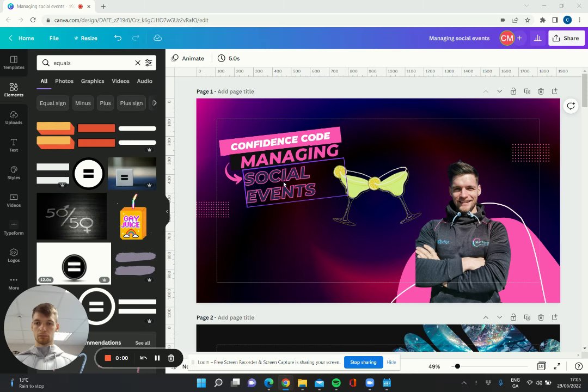Duplicate Page 2

click(x=527, y=317)
